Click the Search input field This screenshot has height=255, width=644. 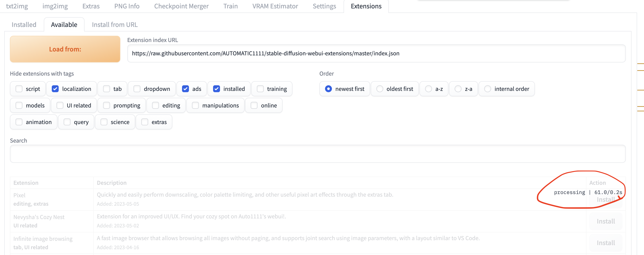tap(317, 154)
